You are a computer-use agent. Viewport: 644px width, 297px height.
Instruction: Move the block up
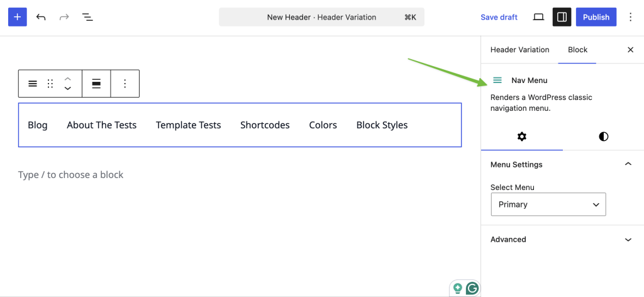click(x=68, y=79)
